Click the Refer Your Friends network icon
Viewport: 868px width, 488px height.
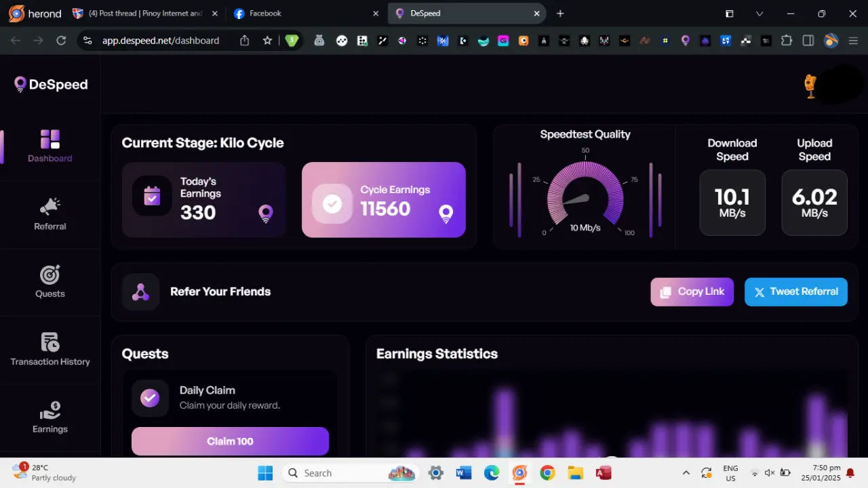(140, 292)
